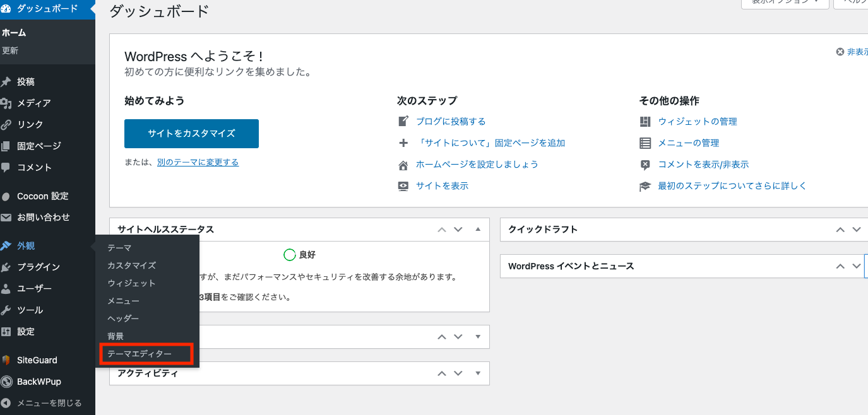
Task: Open the サイトを表示 link
Action: 442,186
